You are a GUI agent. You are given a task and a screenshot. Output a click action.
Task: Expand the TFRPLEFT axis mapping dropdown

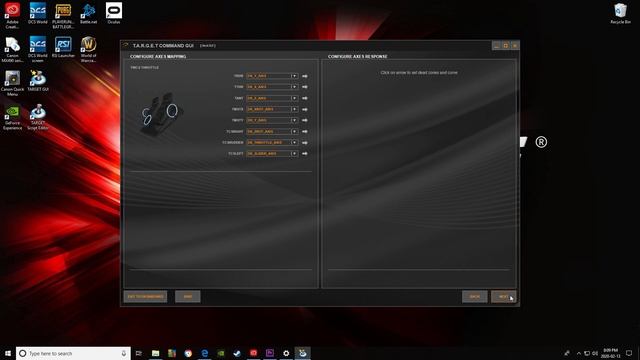click(294, 153)
